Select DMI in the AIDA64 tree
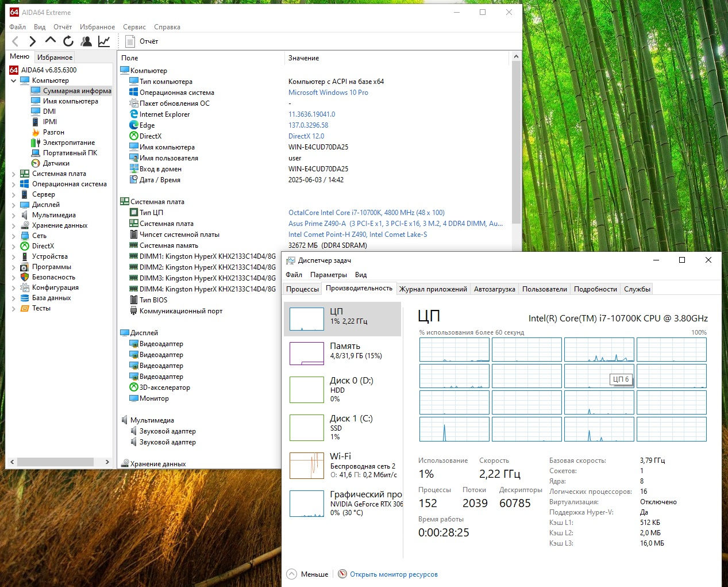Viewport: 728px width, 587px height. point(49,112)
